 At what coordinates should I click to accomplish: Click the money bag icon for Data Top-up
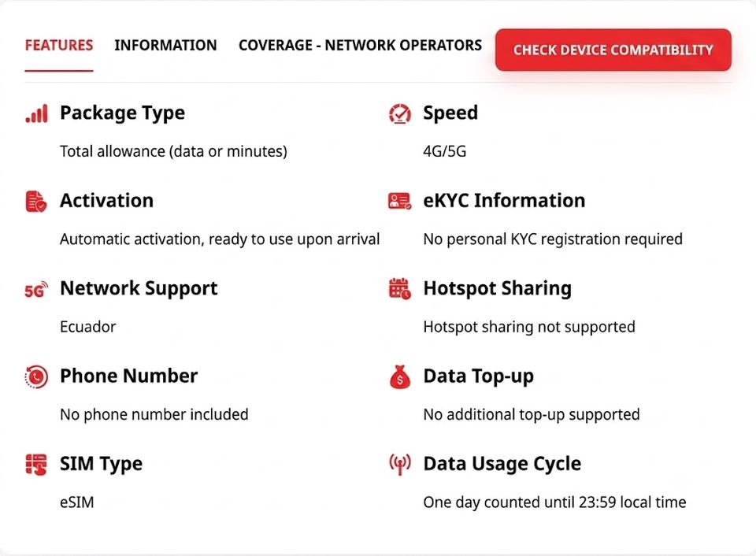[400, 376]
